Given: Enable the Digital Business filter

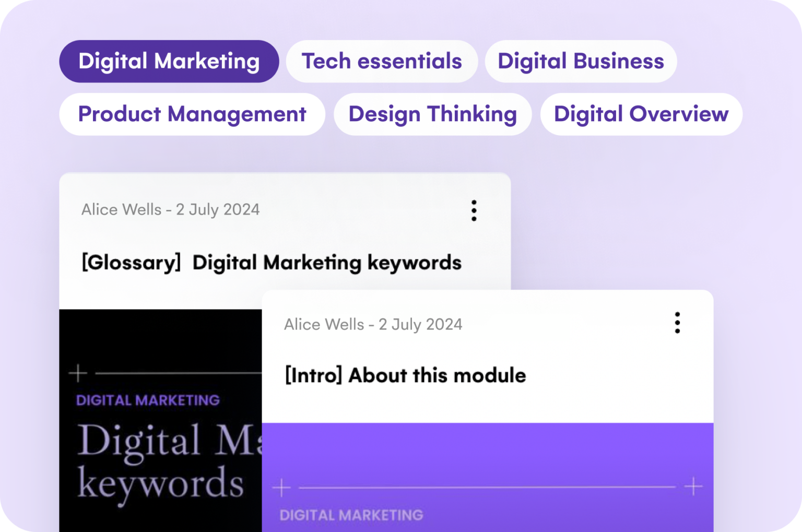Looking at the screenshot, I should click(x=581, y=61).
